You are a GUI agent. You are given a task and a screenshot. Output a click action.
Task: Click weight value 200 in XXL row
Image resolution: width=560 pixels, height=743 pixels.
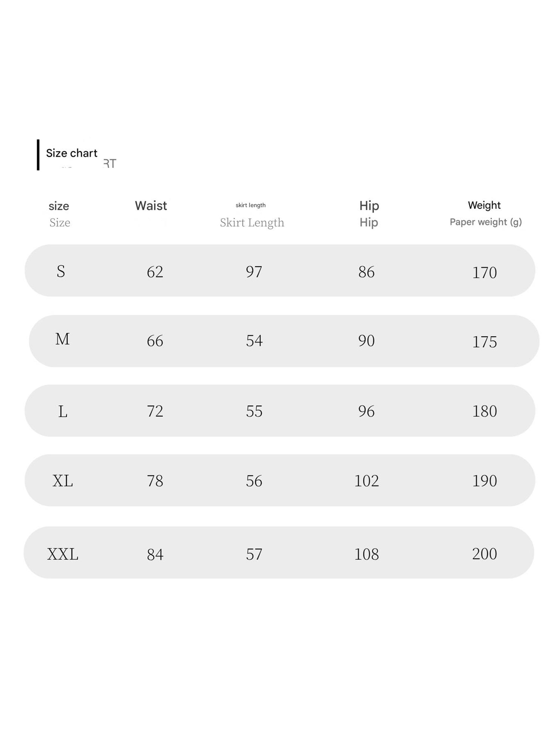(x=484, y=554)
